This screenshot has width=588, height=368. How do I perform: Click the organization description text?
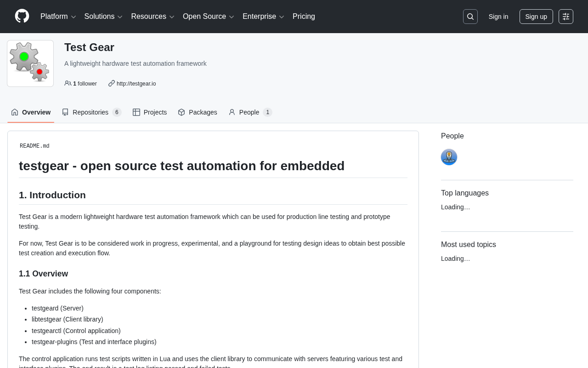pos(136,63)
